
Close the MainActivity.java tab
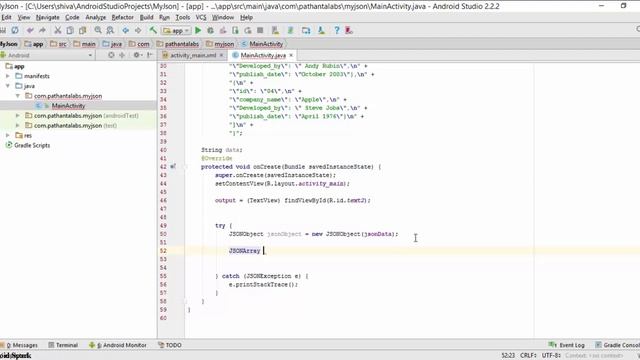point(291,55)
